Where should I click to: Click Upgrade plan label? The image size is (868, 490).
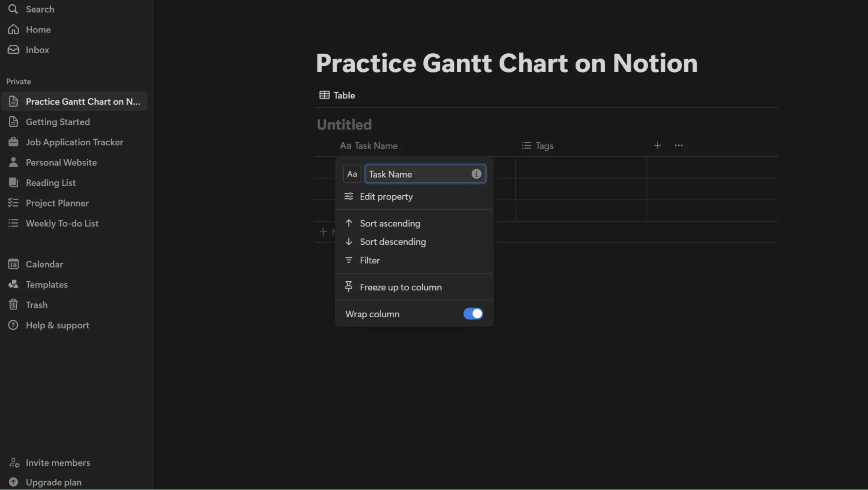53,482
